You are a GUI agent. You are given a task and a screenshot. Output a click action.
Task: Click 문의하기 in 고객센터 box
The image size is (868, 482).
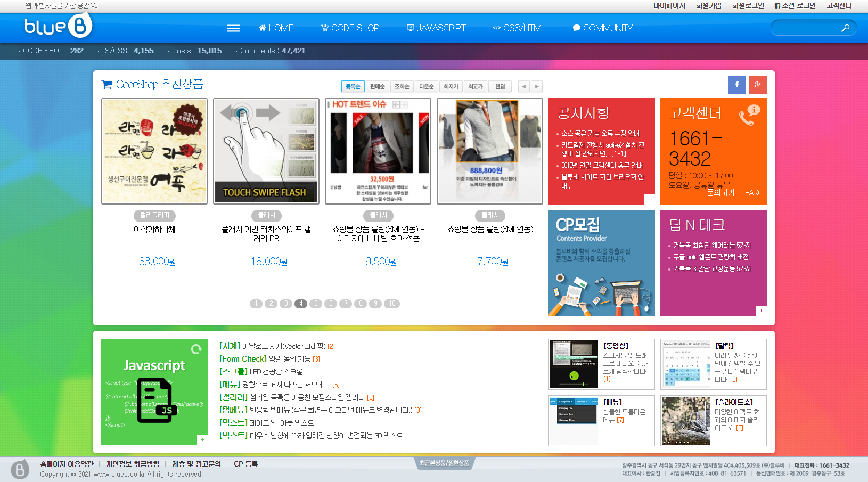point(720,193)
